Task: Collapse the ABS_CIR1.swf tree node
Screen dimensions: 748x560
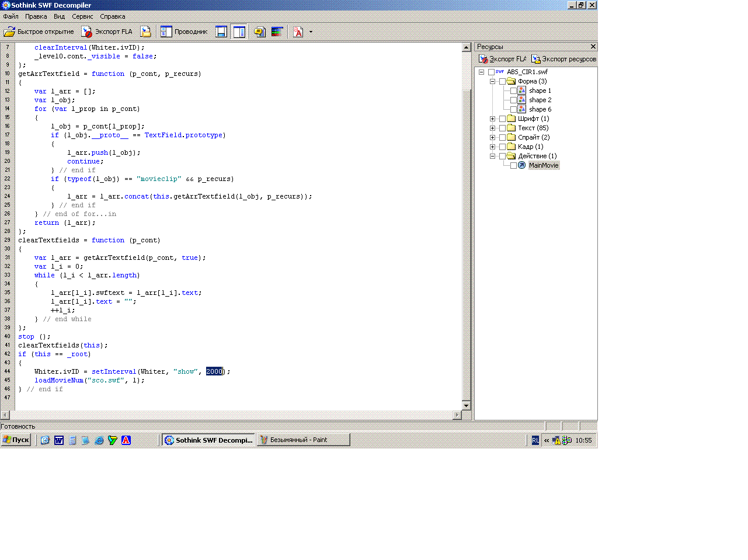Action: pyautogui.click(x=481, y=72)
